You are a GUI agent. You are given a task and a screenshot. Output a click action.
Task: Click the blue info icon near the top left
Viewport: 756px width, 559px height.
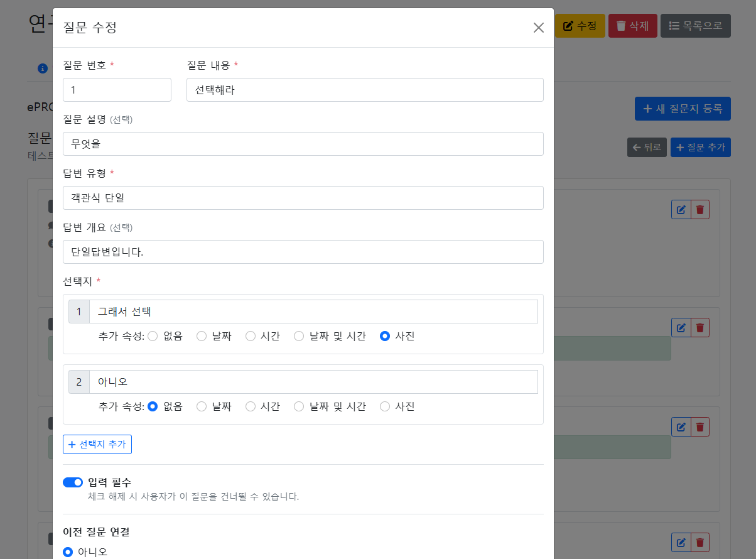coord(42,68)
